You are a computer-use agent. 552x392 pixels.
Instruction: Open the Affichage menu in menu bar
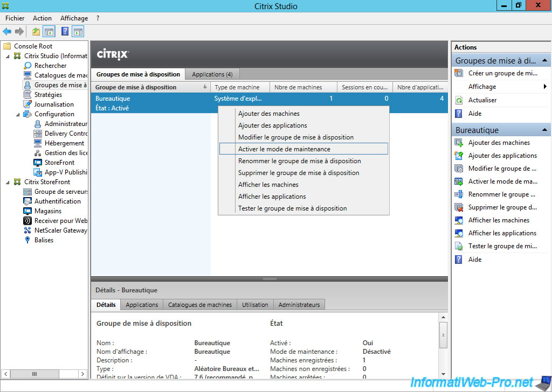(x=74, y=18)
